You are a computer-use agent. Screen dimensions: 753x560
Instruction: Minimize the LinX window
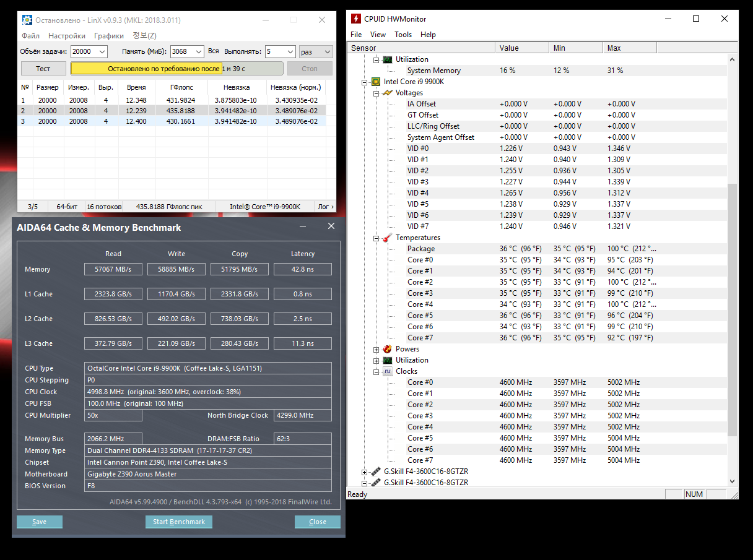265,20
